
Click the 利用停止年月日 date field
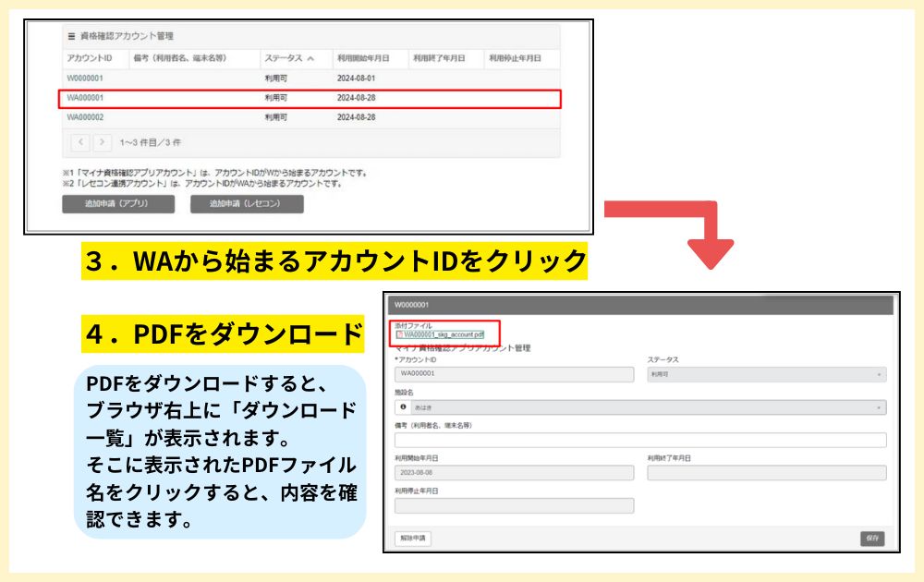(x=514, y=505)
